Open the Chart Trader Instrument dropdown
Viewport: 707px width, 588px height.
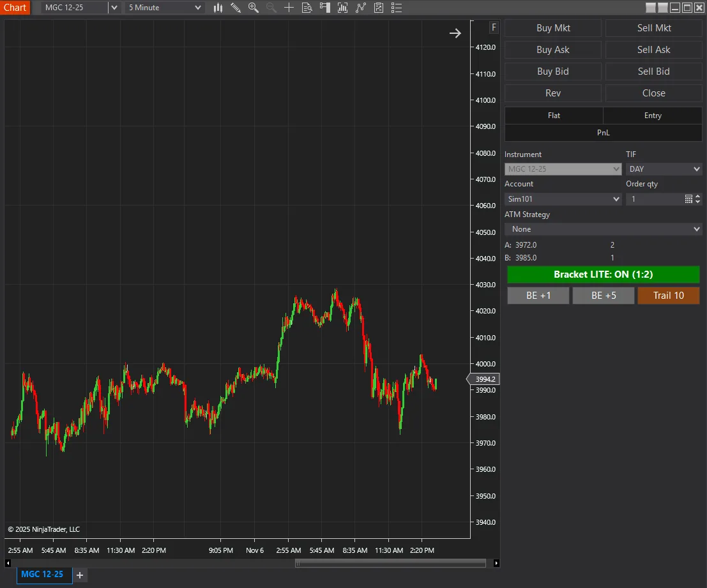563,169
